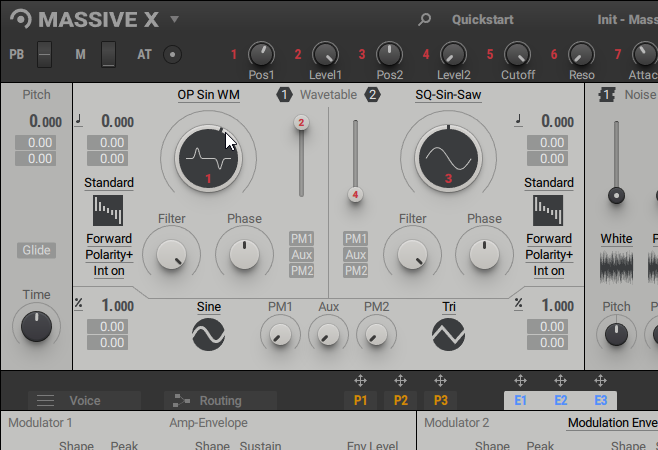Click oscillator 1 pitch mode note icon
This screenshot has height=450, width=658.
78,120
